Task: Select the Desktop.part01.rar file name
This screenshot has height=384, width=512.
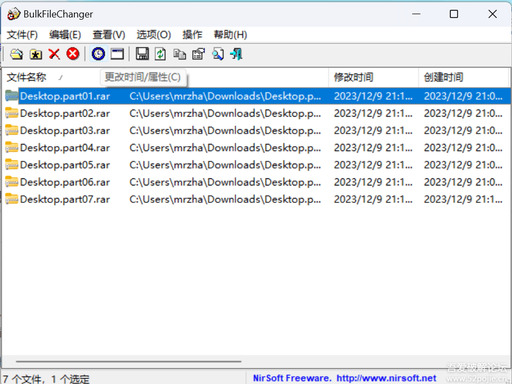Action: click(65, 96)
